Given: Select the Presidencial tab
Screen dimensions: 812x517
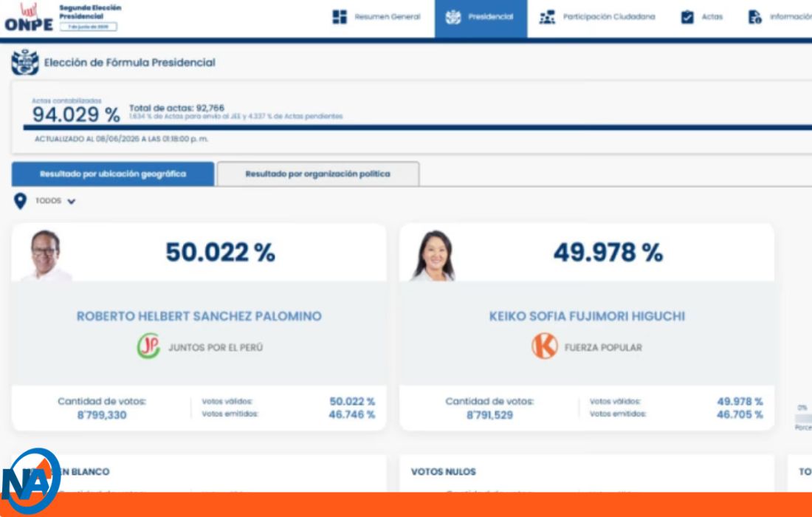Looking at the screenshot, I should pyautogui.click(x=481, y=17).
